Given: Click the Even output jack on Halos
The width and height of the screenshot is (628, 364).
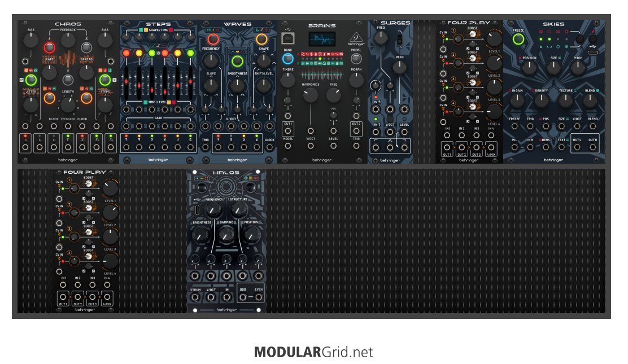Looking at the screenshot, I should (x=259, y=297).
